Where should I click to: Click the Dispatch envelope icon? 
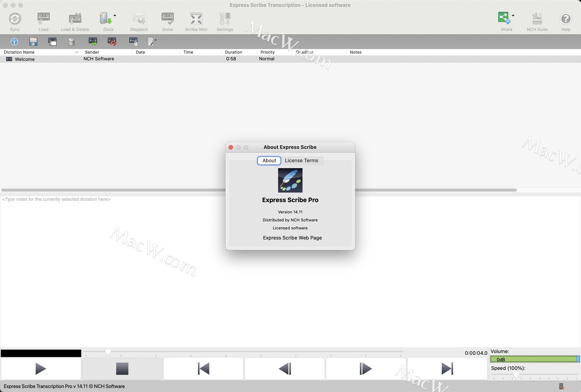click(x=139, y=19)
